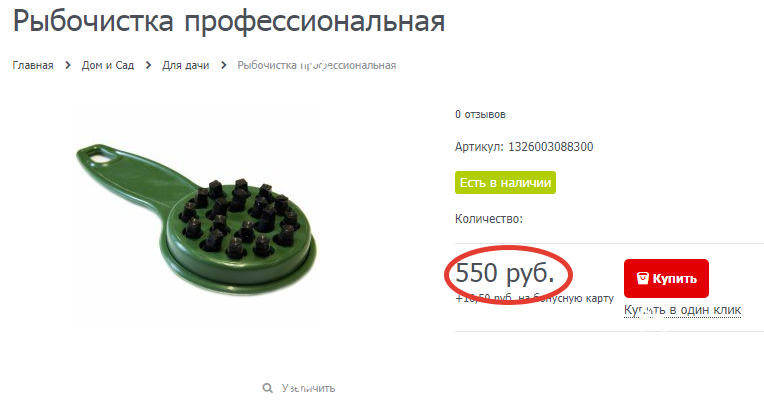This screenshot has height=420, width=764.
Task: Click the article number 1326003088300
Action: tap(551, 147)
